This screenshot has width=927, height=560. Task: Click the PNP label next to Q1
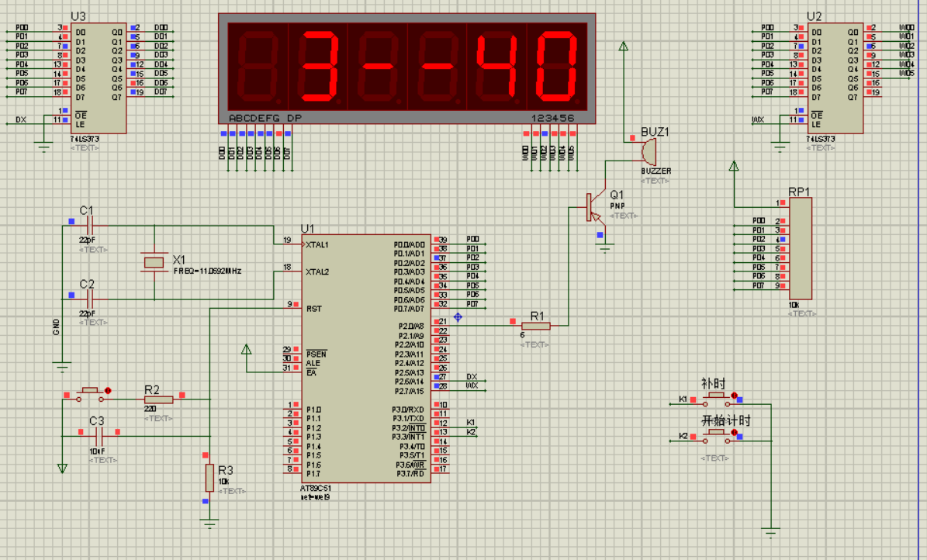click(x=617, y=206)
